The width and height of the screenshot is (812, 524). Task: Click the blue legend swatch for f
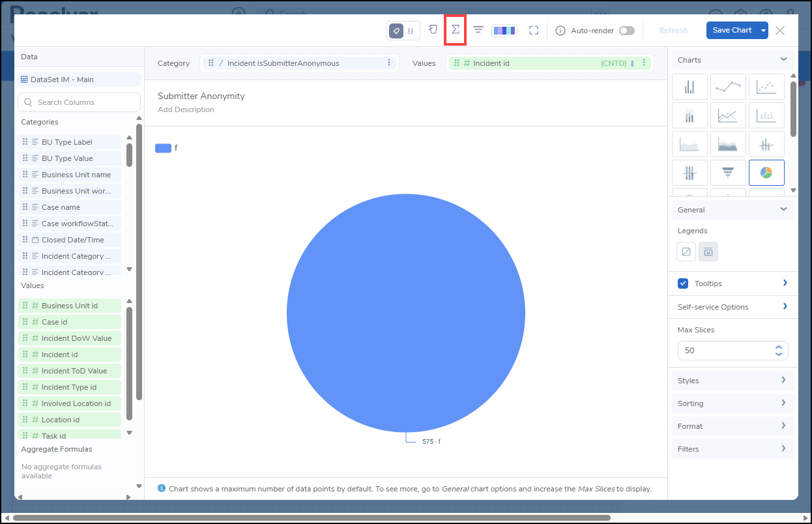pos(163,148)
